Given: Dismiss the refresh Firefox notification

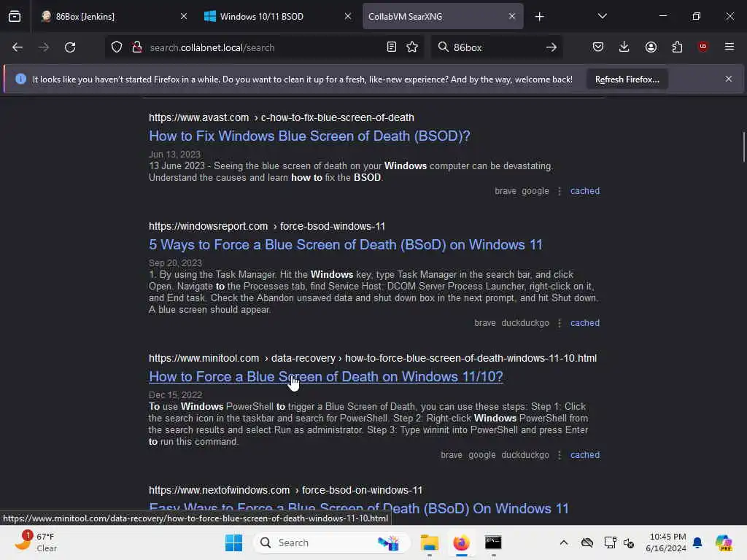Looking at the screenshot, I should [x=729, y=79].
